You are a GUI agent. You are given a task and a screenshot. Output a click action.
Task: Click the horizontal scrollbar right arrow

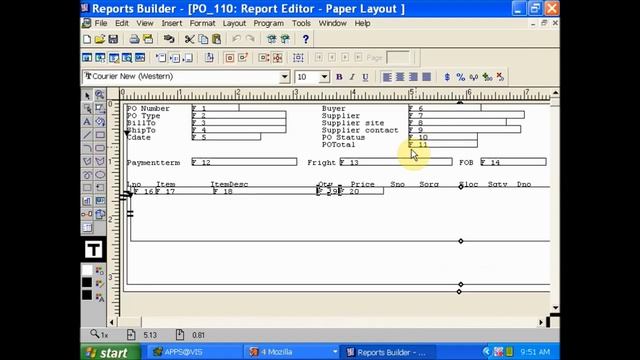click(x=541, y=322)
